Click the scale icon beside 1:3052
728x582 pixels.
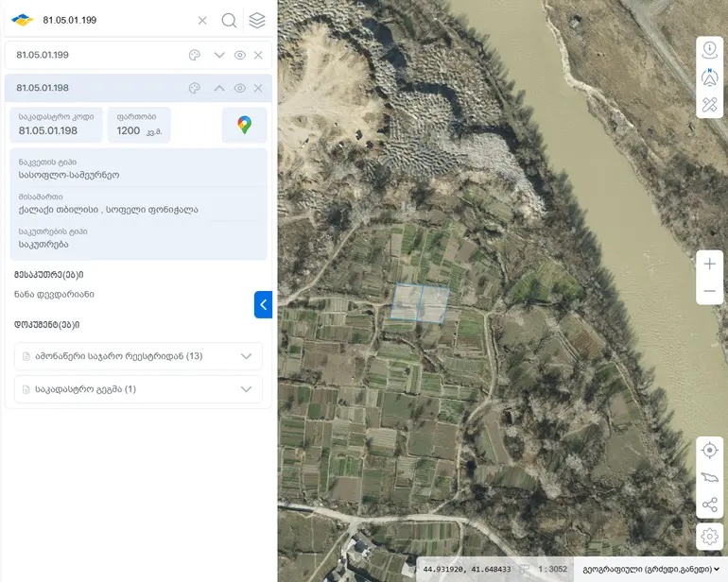[x=524, y=569]
